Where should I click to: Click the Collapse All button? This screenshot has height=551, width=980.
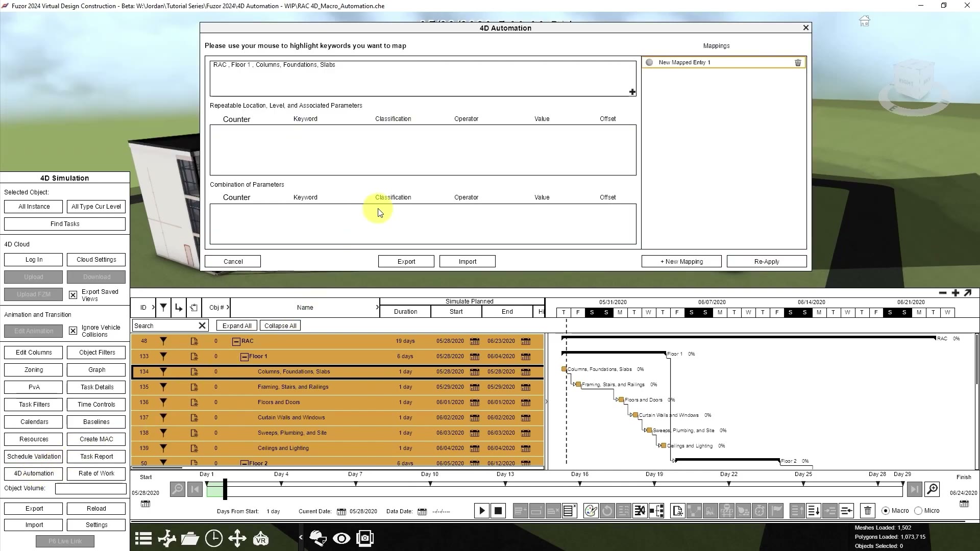(x=280, y=326)
